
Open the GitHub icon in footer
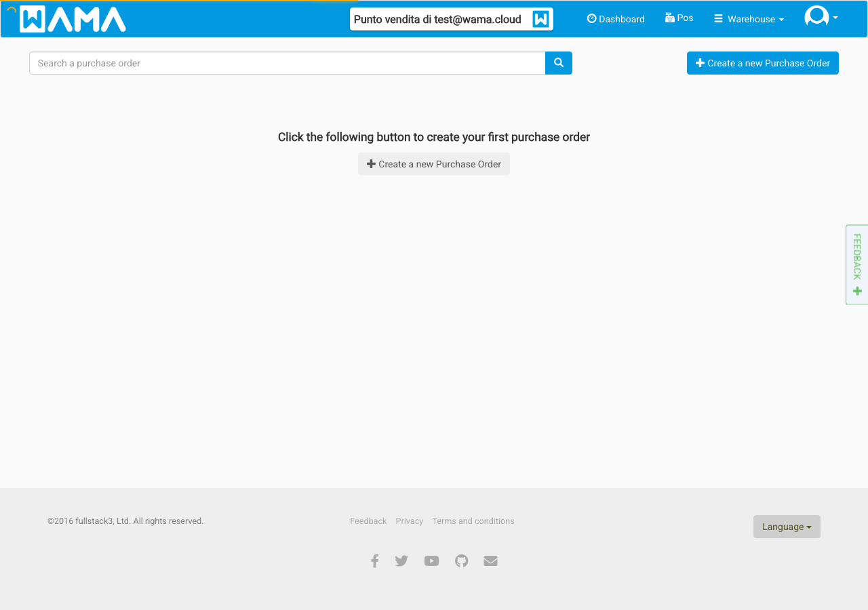461,561
